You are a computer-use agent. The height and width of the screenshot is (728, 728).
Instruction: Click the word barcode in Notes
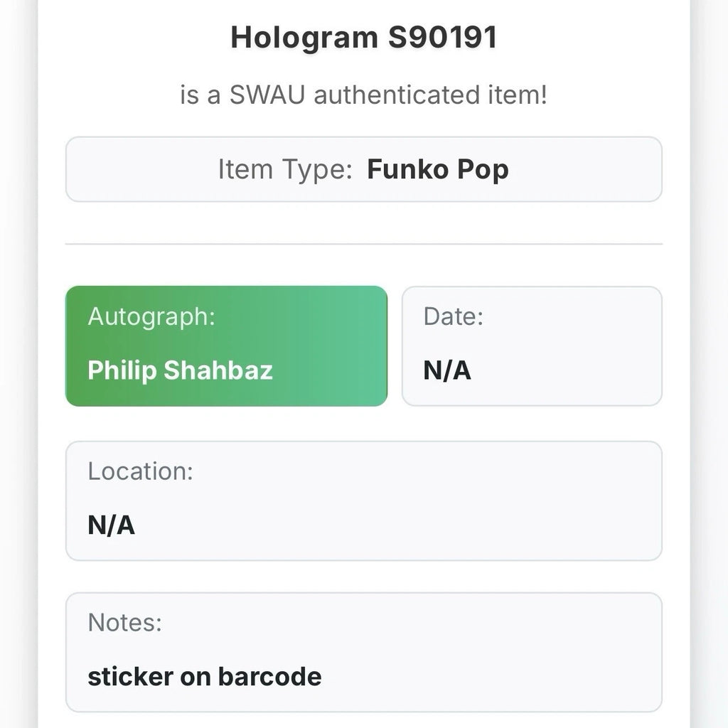click(x=269, y=676)
